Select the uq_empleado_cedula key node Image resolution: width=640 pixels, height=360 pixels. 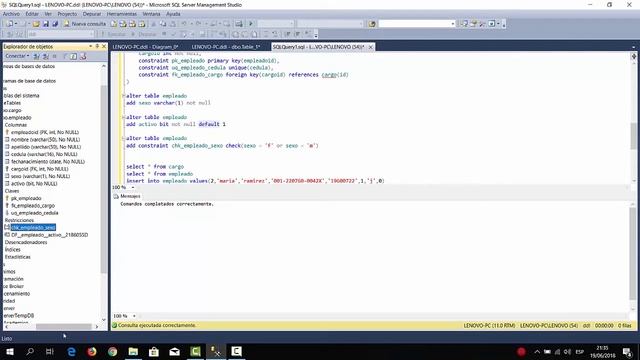click(35, 213)
